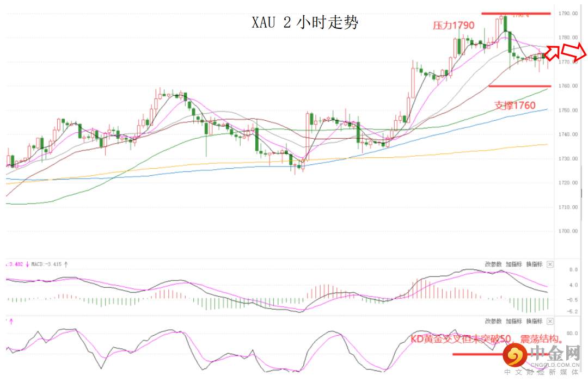Click 加指标 in the MACD panel
Image resolution: width=588 pixels, height=382 pixels.
tap(514, 264)
